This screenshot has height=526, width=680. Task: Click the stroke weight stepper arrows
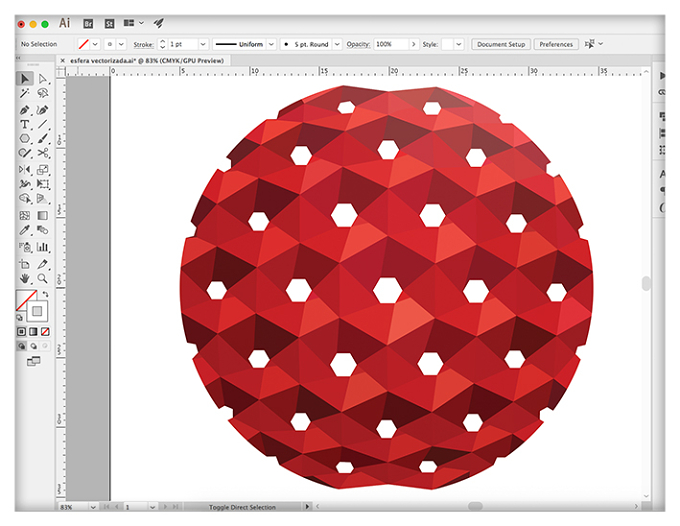[x=163, y=44]
